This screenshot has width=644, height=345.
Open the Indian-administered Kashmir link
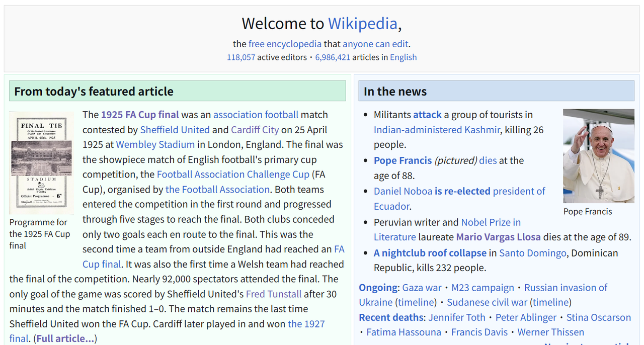(x=437, y=130)
